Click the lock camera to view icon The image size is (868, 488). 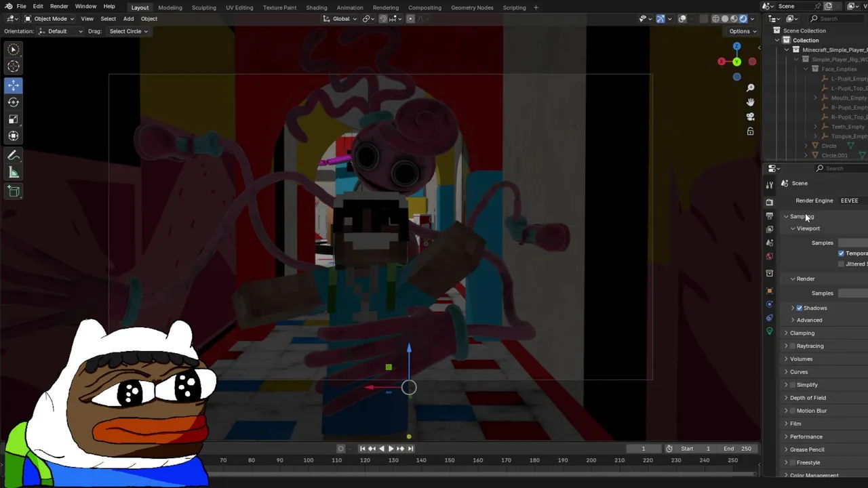coord(750,131)
